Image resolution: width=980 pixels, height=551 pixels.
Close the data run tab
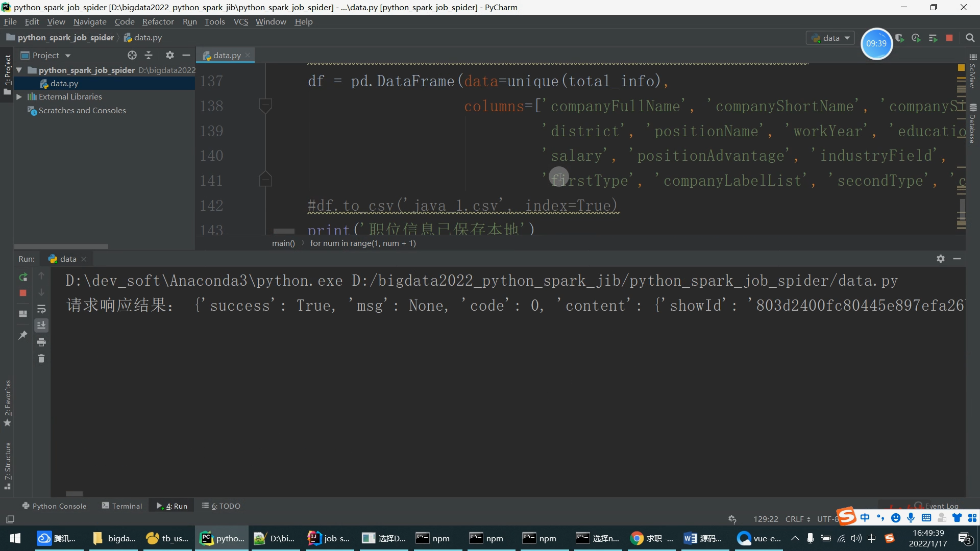point(84,259)
